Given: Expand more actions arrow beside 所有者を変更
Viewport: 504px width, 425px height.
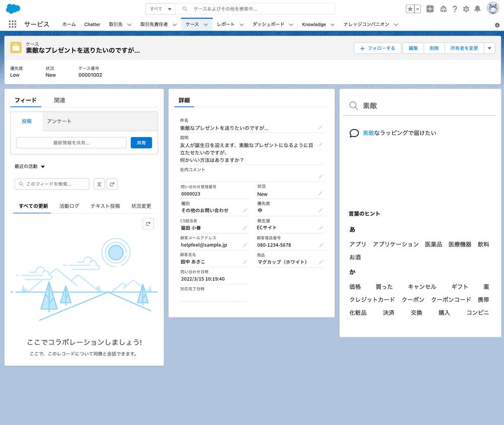Looking at the screenshot, I should coord(489,48).
